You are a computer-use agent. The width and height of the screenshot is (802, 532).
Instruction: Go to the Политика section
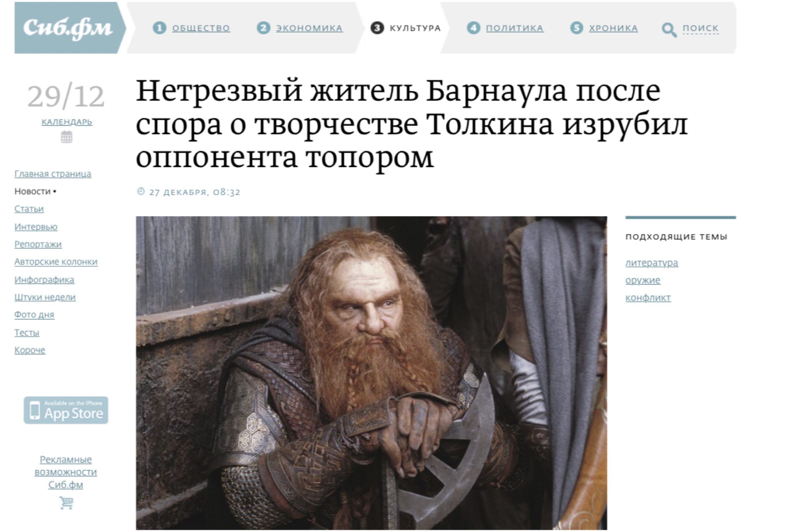coord(515,28)
